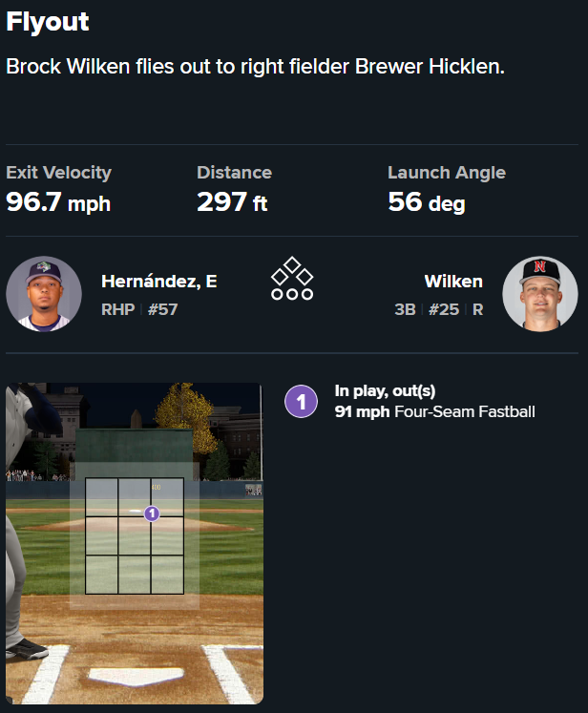Select the 96.7 mph exit velocity value
The width and height of the screenshot is (588, 713).
click(59, 202)
